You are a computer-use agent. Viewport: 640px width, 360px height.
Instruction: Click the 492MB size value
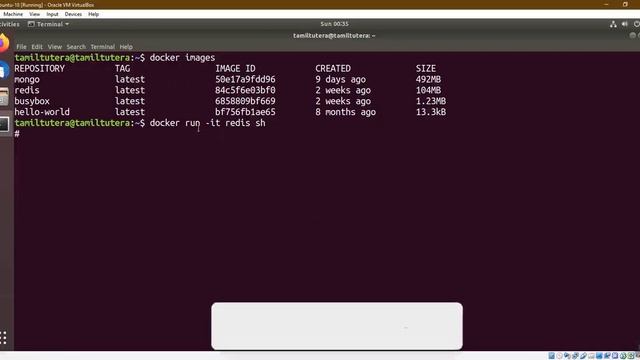point(428,80)
